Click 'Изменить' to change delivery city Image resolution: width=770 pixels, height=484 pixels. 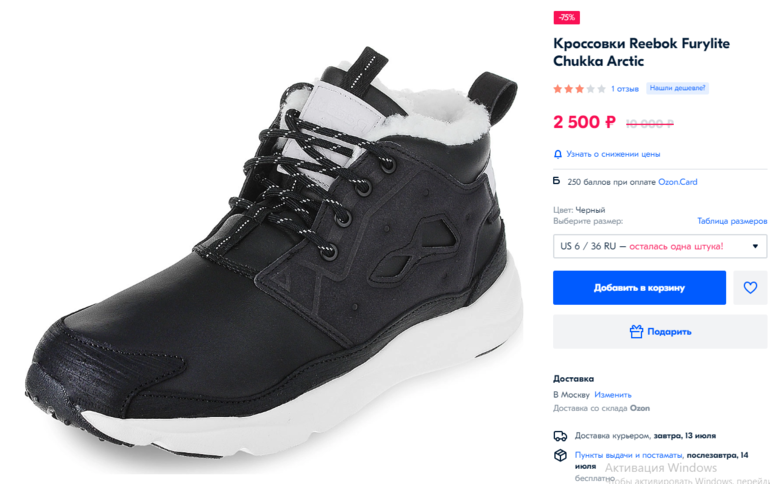[612, 395]
